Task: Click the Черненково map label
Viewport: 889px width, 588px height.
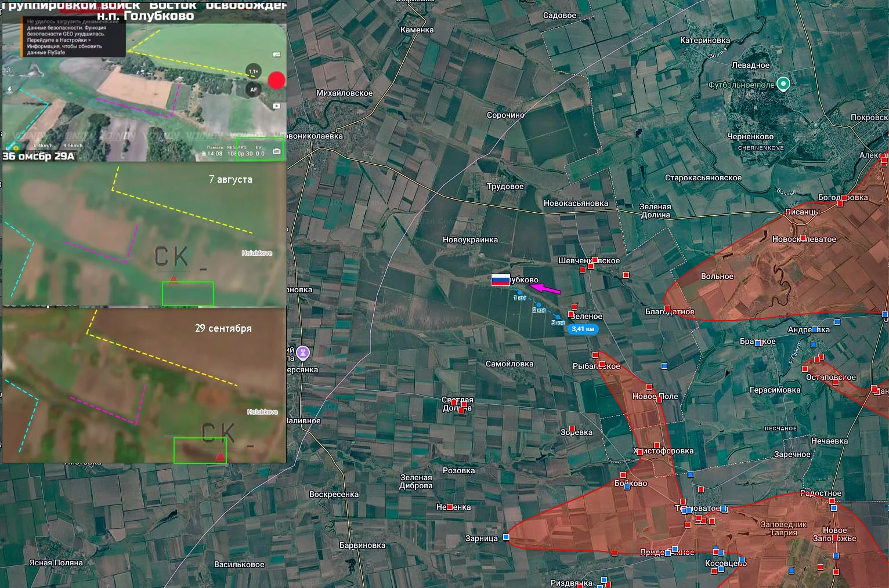Action: point(750,136)
